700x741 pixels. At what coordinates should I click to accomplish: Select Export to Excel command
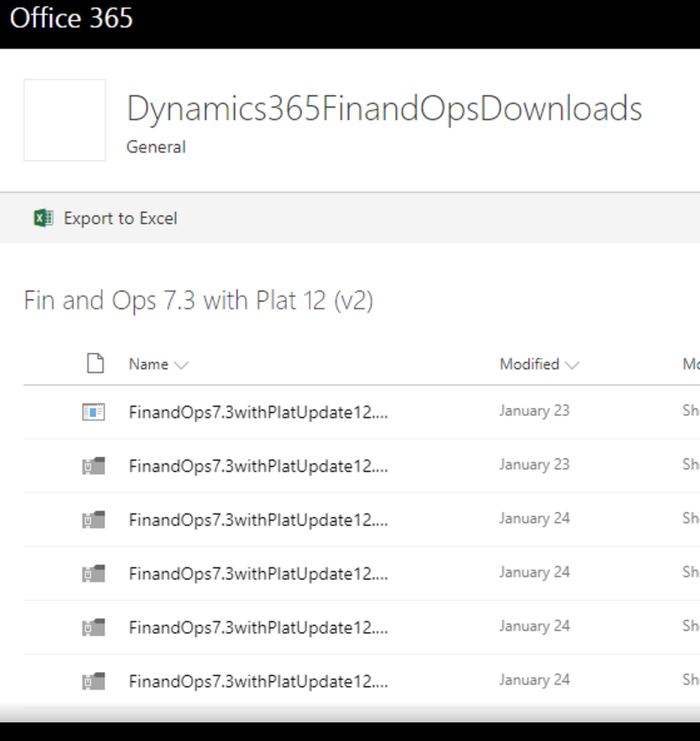(x=120, y=219)
